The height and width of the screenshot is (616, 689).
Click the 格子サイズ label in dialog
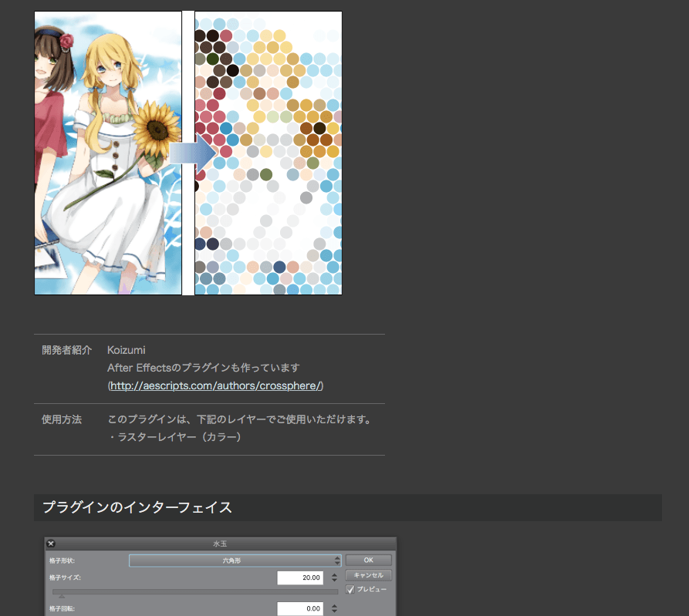click(x=65, y=577)
